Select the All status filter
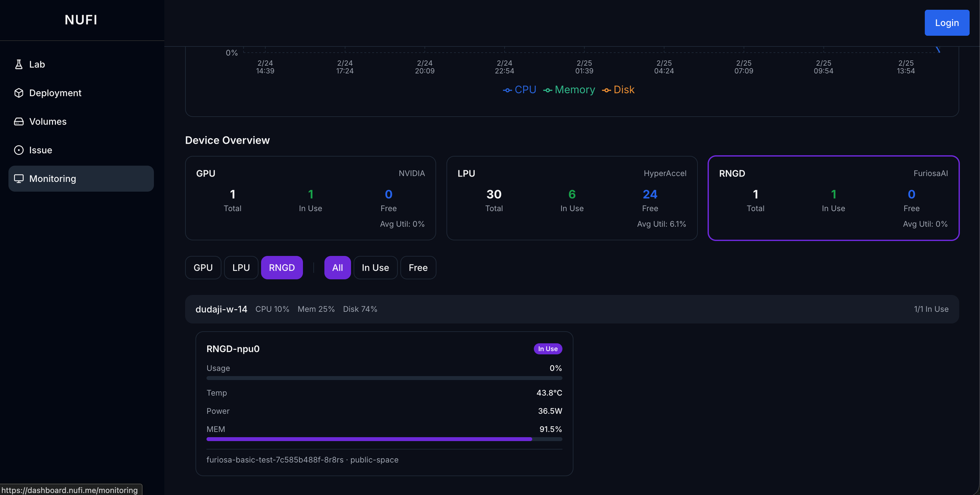The image size is (980, 495). pos(337,268)
